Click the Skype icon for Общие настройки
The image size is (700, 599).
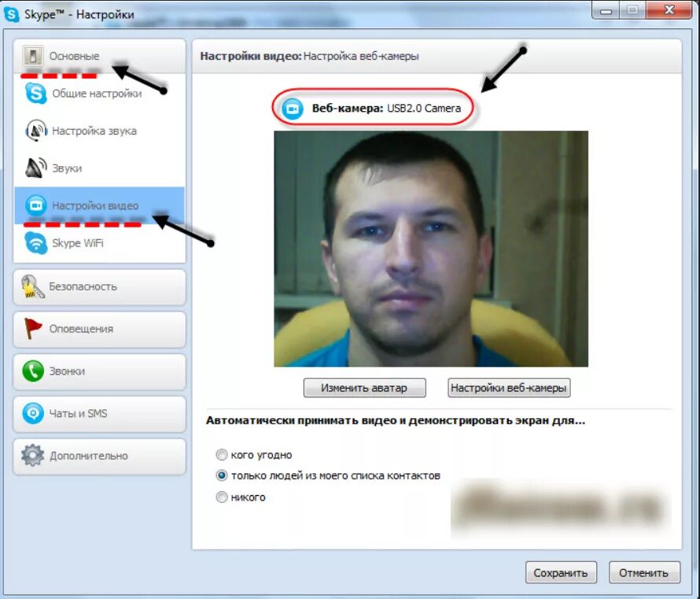[35, 94]
